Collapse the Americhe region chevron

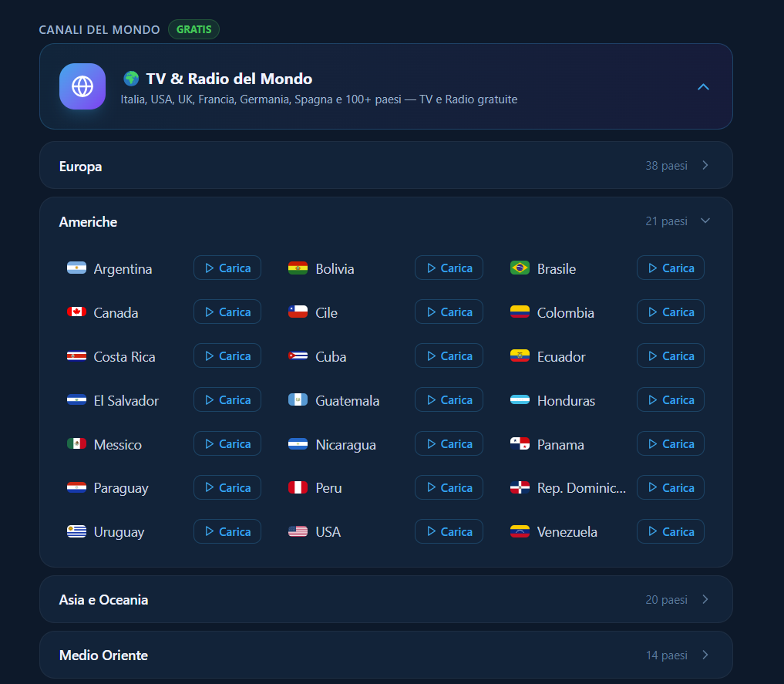pyautogui.click(x=705, y=221)
